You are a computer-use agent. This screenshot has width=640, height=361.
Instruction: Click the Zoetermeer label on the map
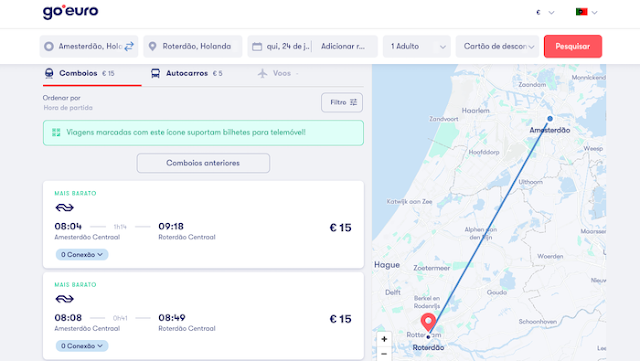pos(431,268)
